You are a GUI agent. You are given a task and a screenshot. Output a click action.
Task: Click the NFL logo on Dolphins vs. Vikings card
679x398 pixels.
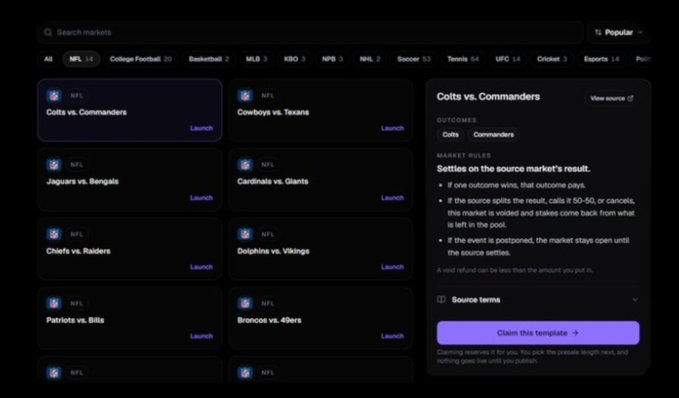tap(245, 234)
